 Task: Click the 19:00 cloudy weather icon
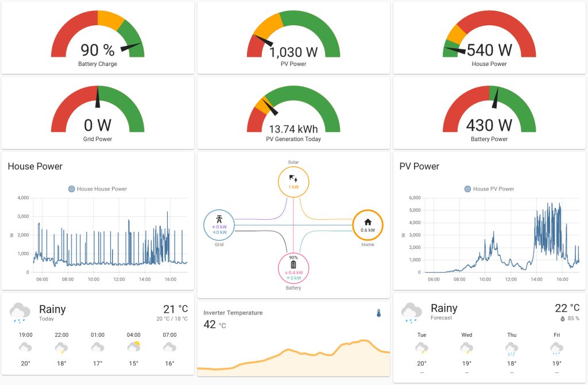click(25, 348)
